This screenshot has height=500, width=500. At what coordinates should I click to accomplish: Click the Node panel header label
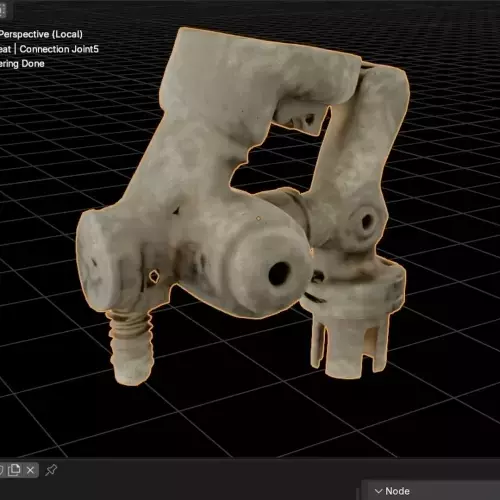(x=397, y=491)
